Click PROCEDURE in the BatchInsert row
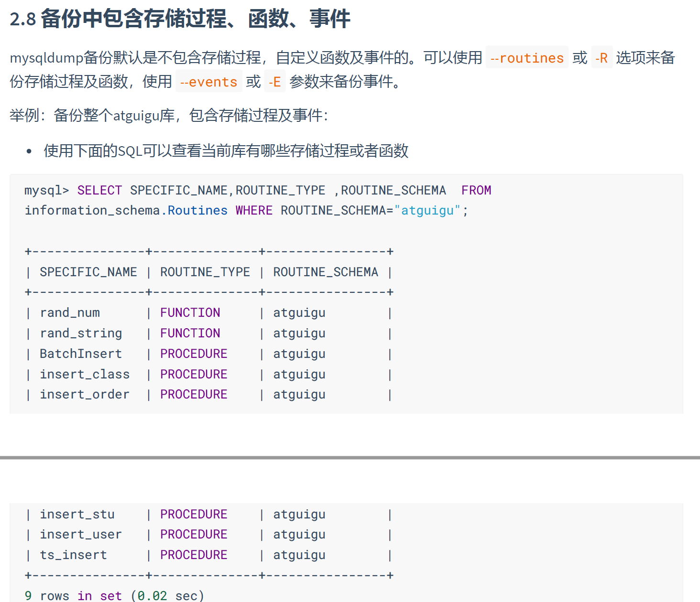Screen dimensions: 700x602 point(194,354)
